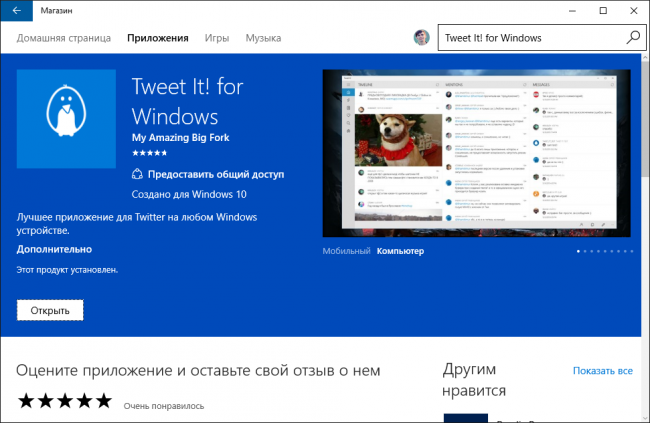Click the share icon beside Предоставить общий доступ
Screen dimensions: 650x423
(137, 174)
